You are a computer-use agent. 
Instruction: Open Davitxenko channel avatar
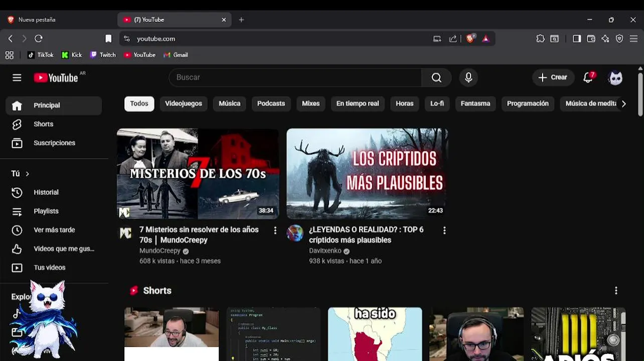tap(295, 233)
